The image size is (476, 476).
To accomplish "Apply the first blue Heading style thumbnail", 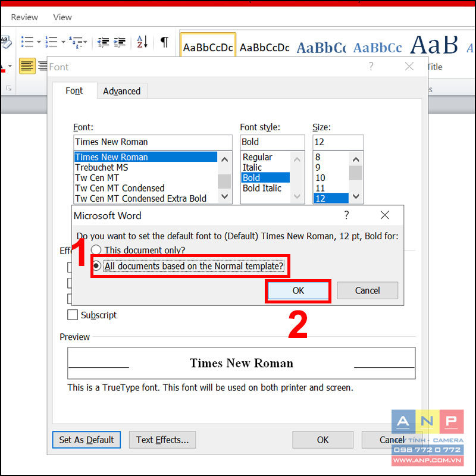I will 321,48.
